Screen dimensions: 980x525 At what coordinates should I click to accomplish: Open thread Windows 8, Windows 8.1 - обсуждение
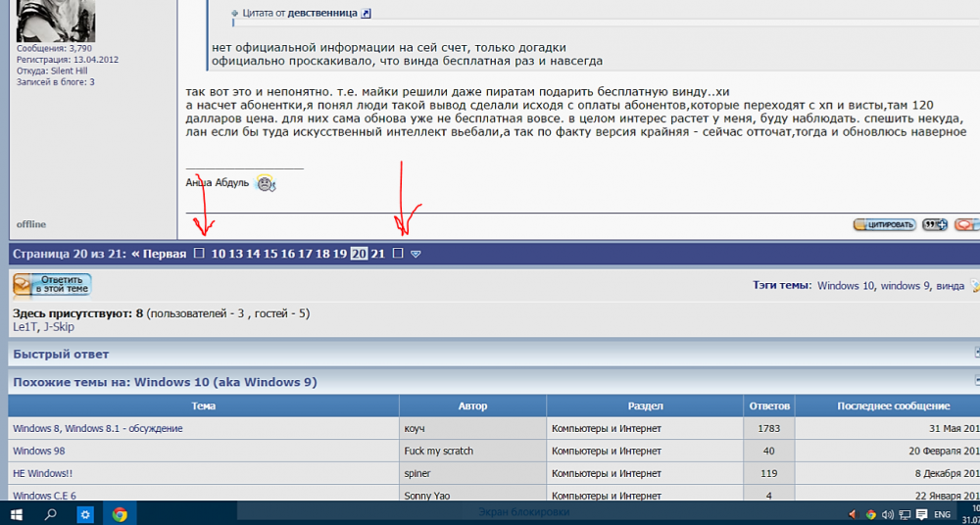tap(97, 429)
